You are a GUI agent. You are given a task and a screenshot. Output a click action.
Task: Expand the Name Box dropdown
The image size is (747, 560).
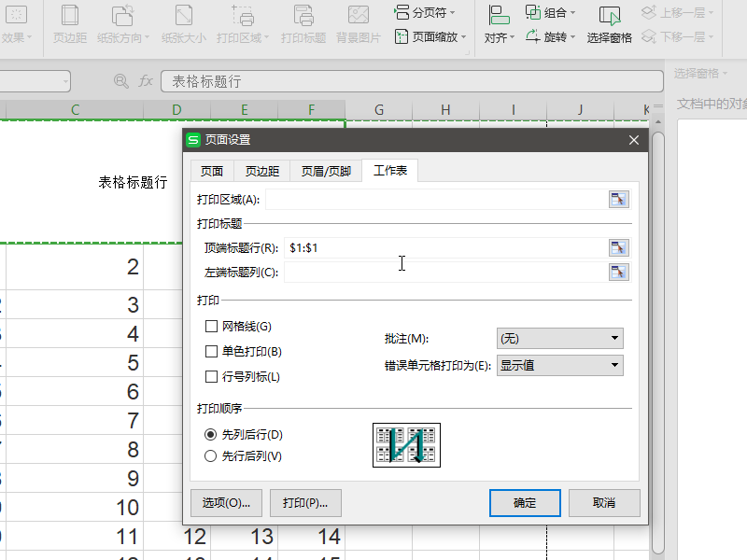click(65, 81)
